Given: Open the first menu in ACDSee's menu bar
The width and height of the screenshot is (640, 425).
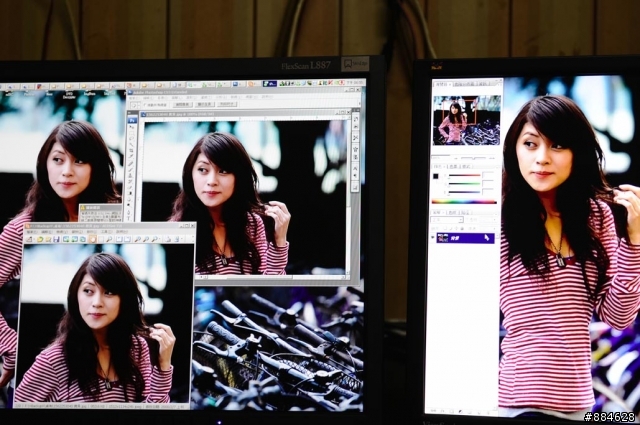Looking at the screenshot, I should coord(32,232).
